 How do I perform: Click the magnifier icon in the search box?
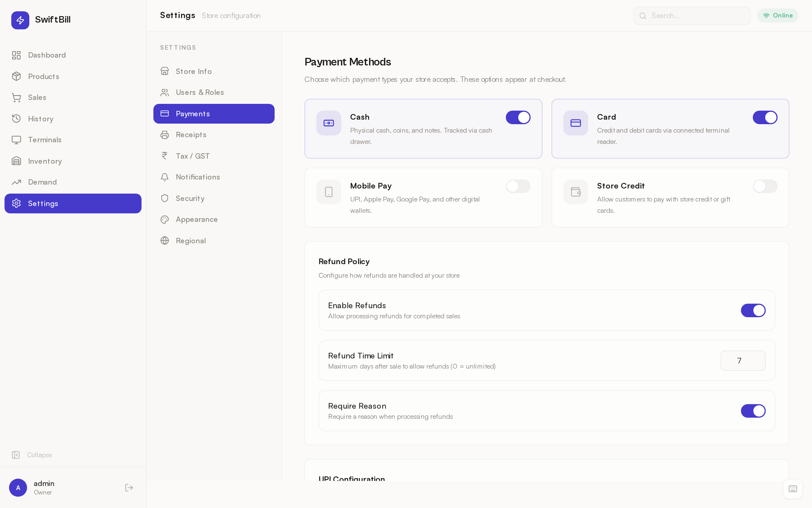tap(643, 16)
